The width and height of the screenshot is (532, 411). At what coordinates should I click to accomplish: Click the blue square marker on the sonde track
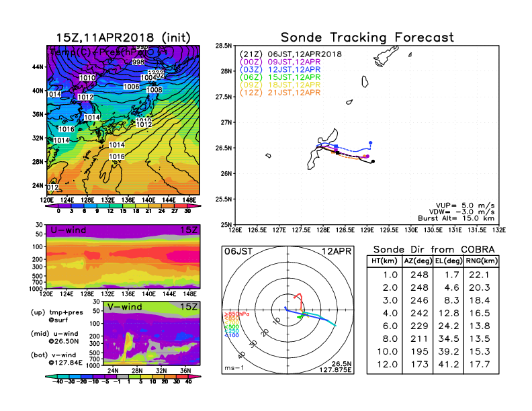(x=336, y=146)
